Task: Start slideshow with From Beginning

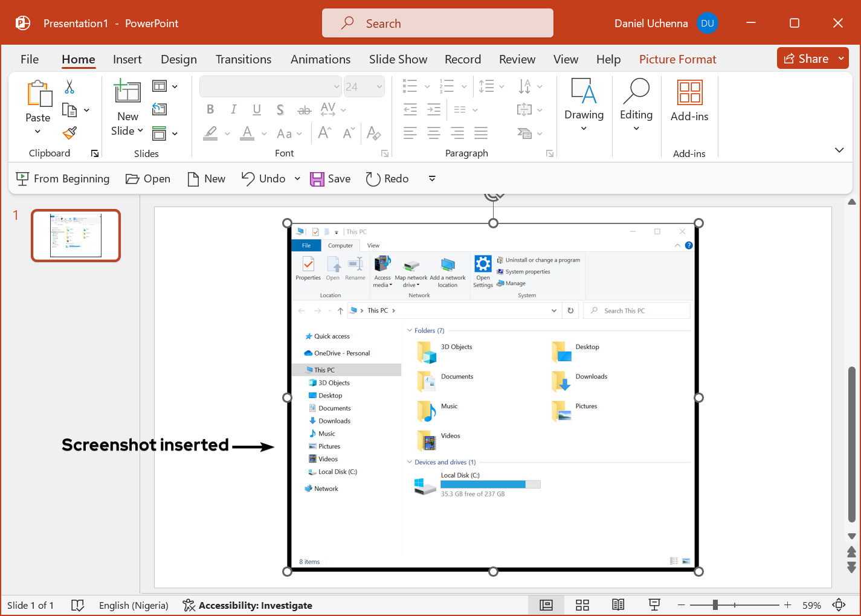Action: pyautogui.click(x=63, y=179)
